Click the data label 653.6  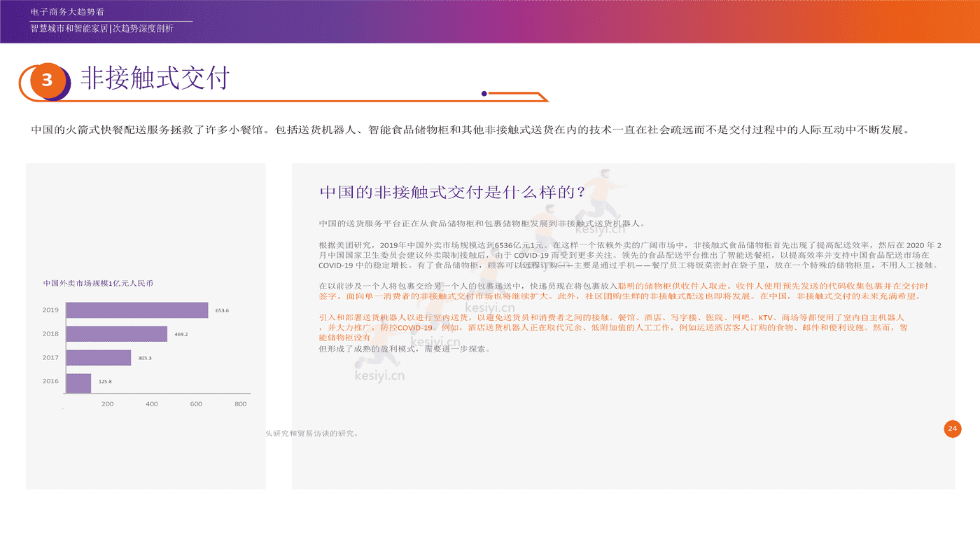pos(222,310)
